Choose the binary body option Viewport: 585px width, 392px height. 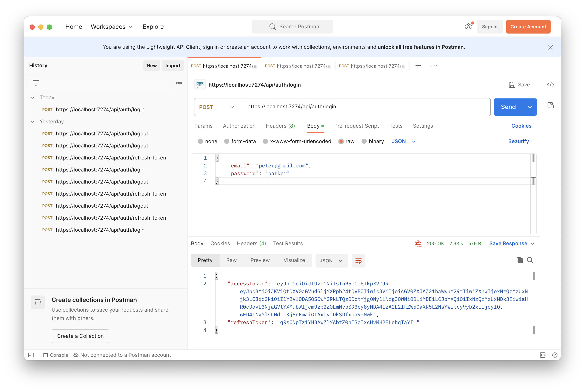tap(364, 141)
